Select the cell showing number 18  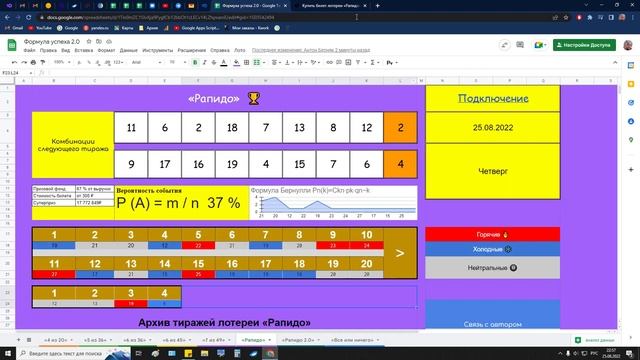232,127
